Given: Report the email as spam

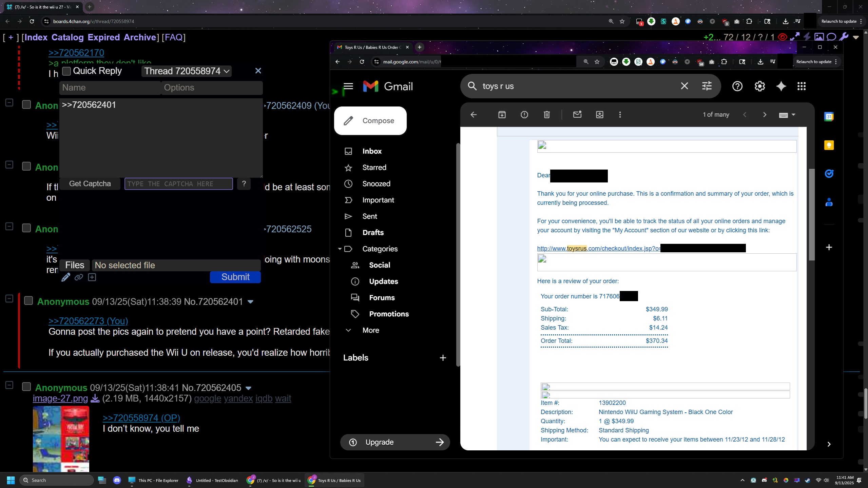Looking at the screenshot, I should click(x=524, y=115).
